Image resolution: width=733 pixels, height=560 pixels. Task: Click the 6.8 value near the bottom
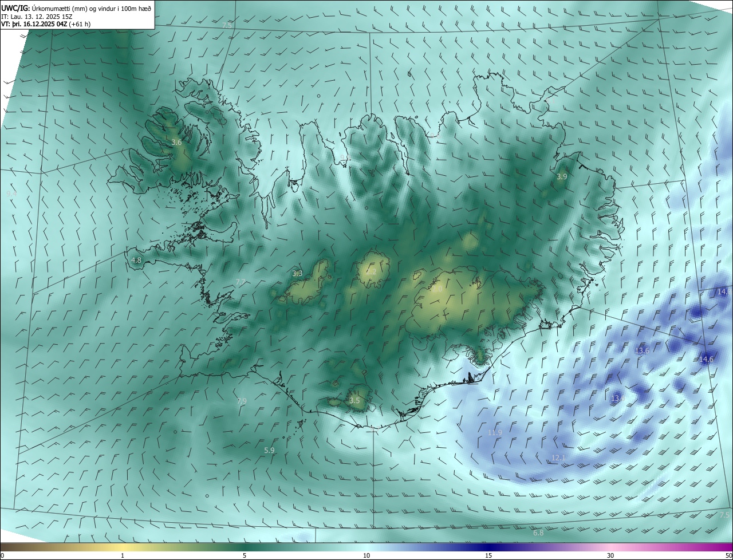coord(538,533)
